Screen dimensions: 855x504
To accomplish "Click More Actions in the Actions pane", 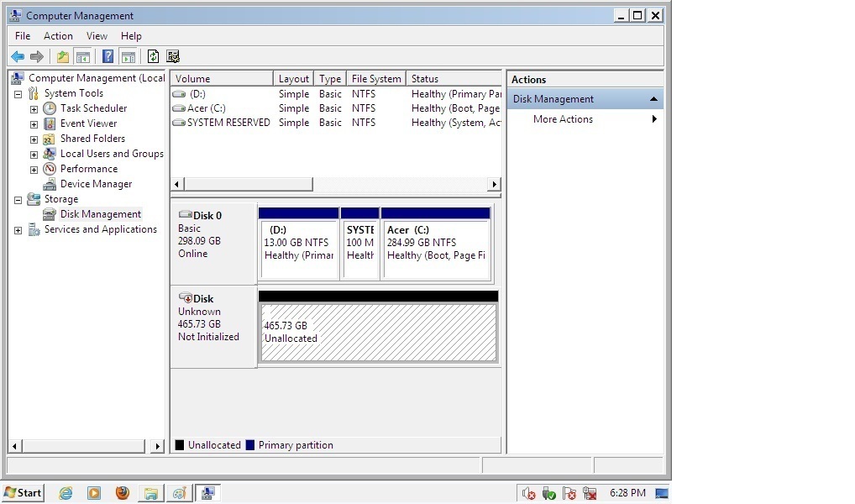I will [x=563, y=119].
